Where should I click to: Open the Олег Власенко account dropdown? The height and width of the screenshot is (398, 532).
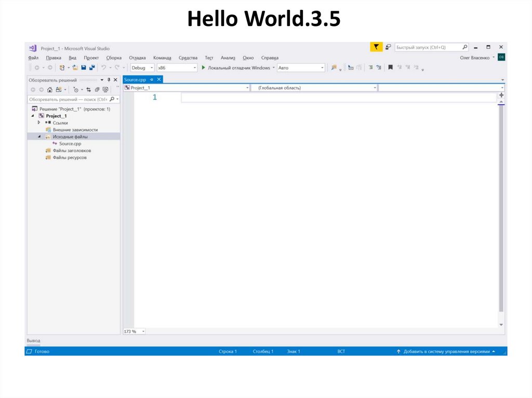click(477, 58)
